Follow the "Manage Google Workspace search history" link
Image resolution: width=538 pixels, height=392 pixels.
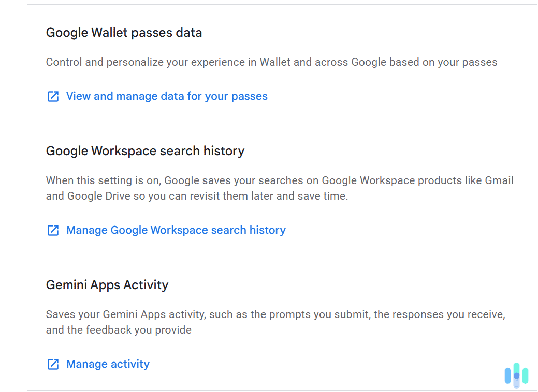(x=176, y=230)
